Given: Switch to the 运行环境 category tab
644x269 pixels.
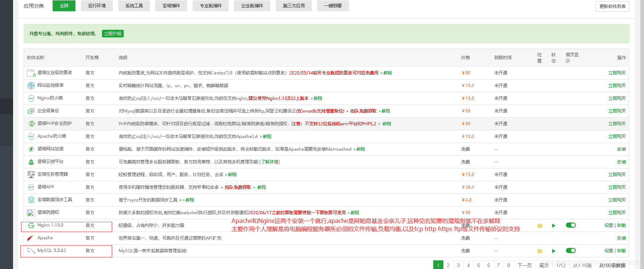Looking at the screenshot, I should pos(97,6).
